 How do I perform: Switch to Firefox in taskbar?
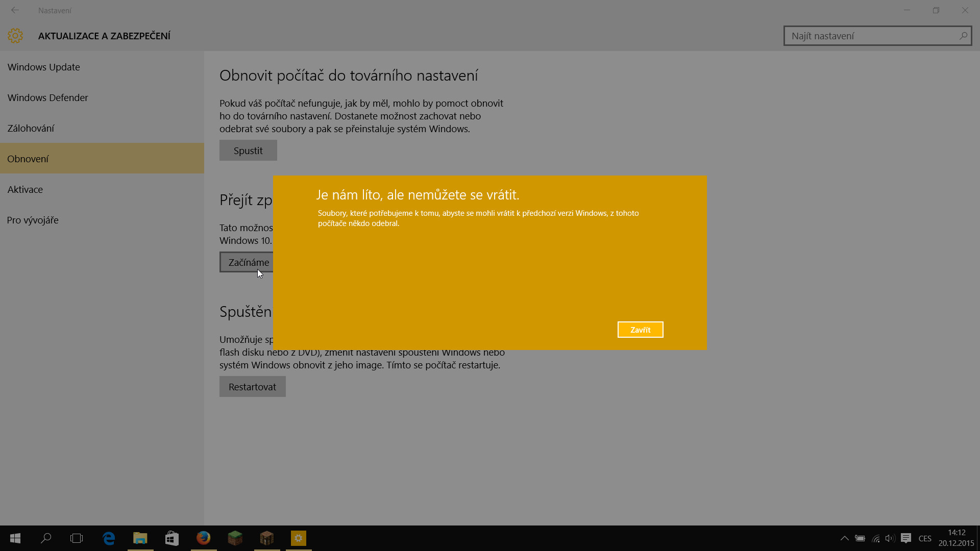[x=204, y=538]
